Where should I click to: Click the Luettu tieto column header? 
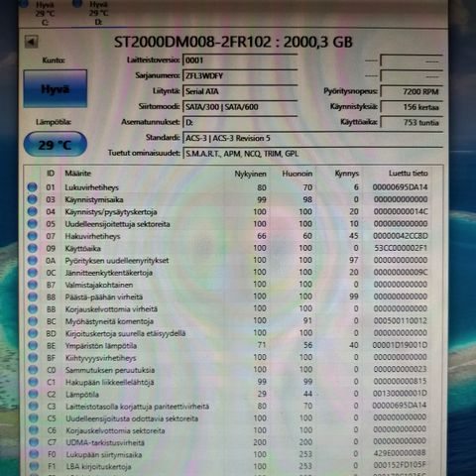pos(408,174)
